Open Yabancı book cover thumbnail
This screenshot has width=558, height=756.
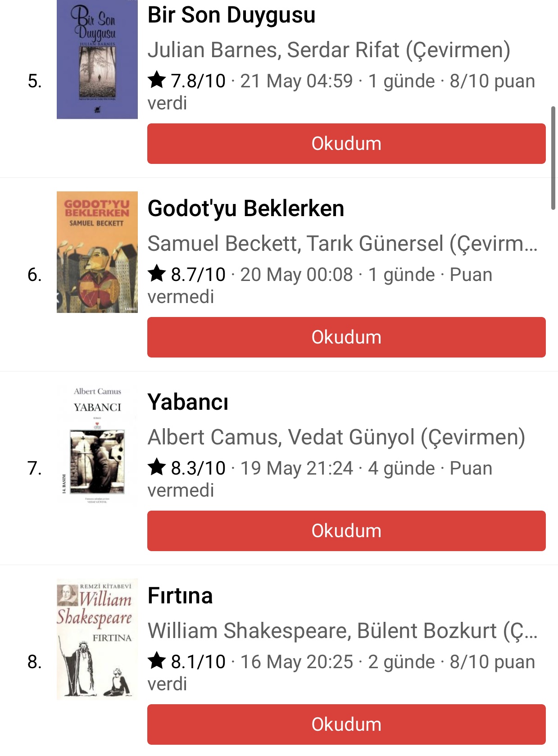coord(97,446)
